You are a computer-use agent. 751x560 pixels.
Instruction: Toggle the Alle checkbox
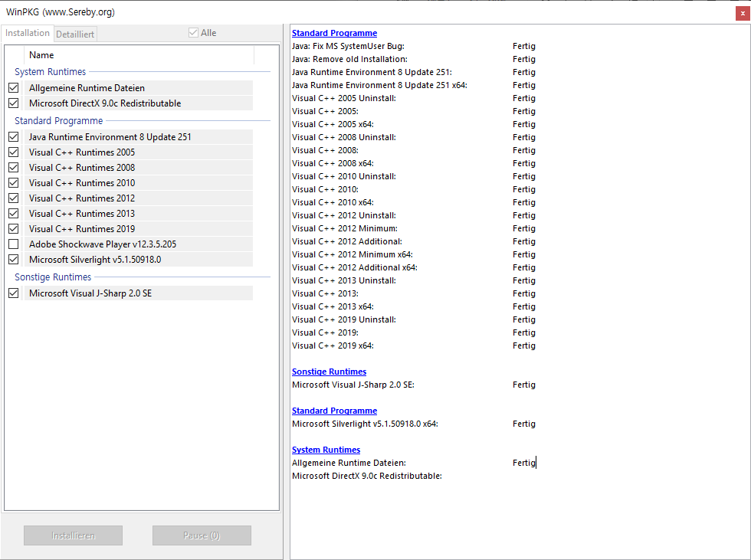click(193, 32)
